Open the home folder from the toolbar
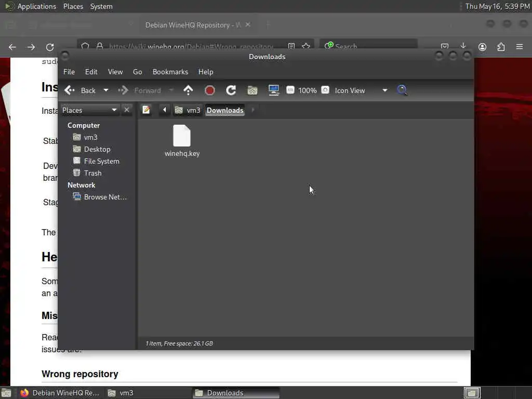 click(252, 90)
